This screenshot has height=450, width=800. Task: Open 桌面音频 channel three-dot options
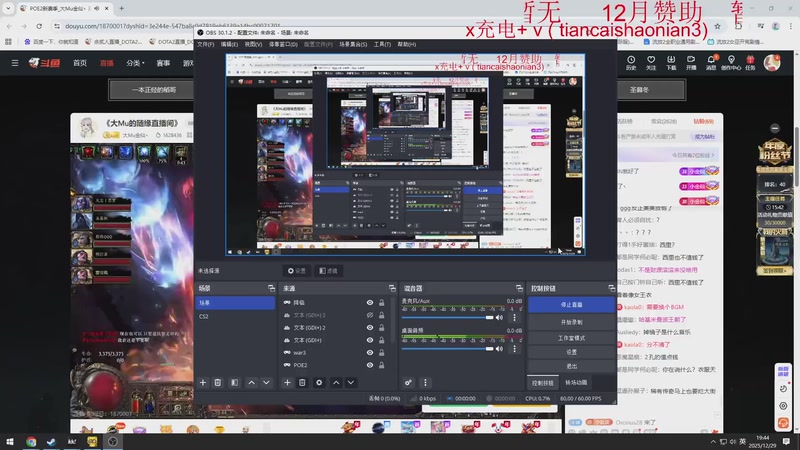click(x=514, y=349)
